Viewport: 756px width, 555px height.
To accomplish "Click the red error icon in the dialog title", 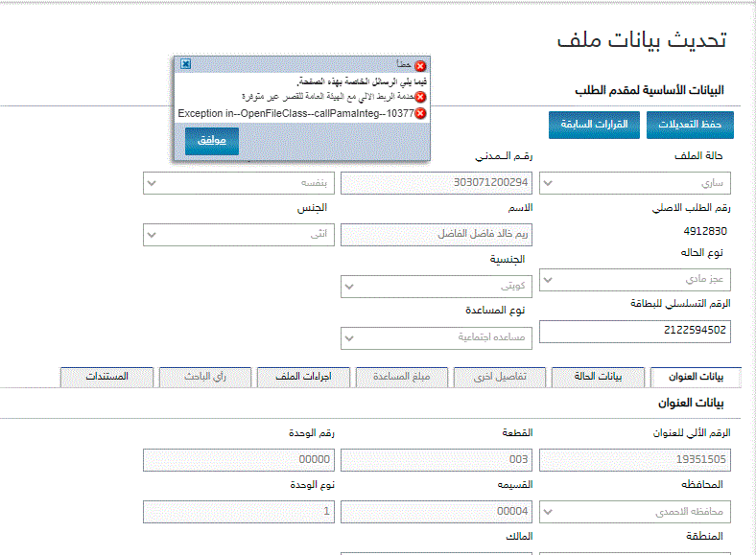I will (420, 66).
